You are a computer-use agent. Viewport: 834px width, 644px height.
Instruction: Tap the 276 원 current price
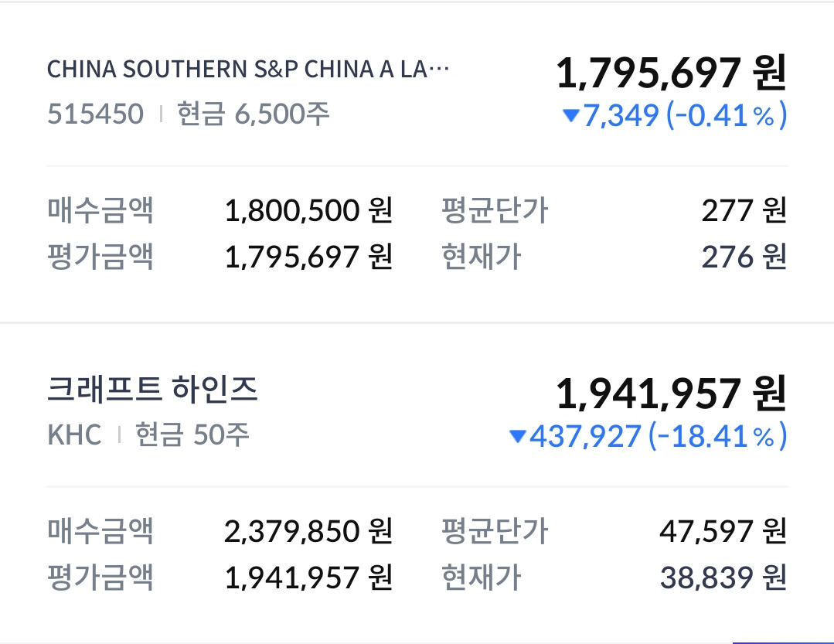[744, 257]
